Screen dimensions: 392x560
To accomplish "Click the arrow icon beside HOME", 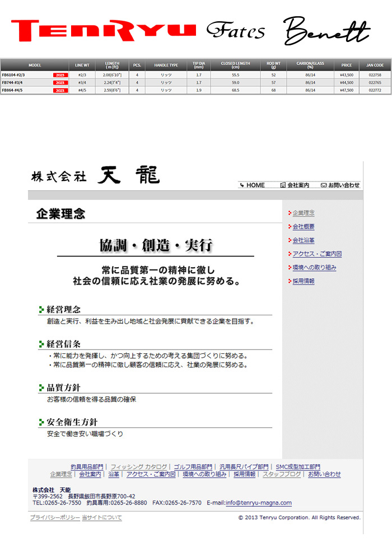I will coord(242,185).
